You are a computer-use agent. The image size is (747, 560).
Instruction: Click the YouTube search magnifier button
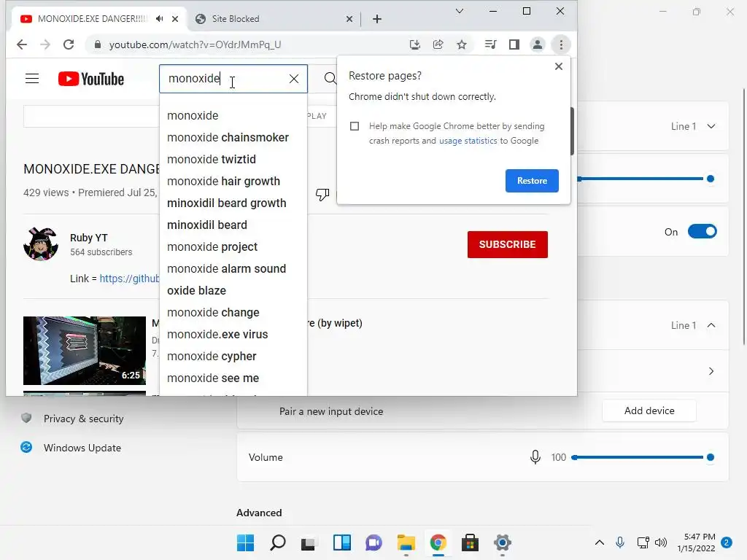(x=330, y=78)
